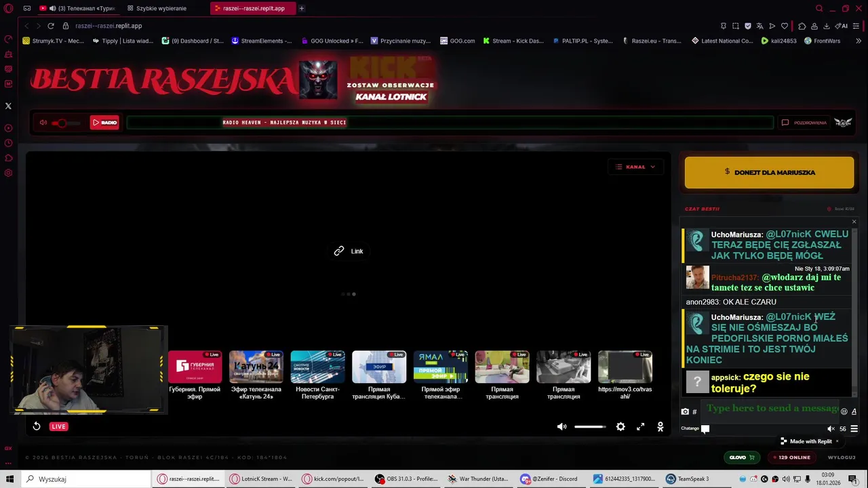Open Windows notification center icon
The image size is (868, 488).
click(854, 479)
